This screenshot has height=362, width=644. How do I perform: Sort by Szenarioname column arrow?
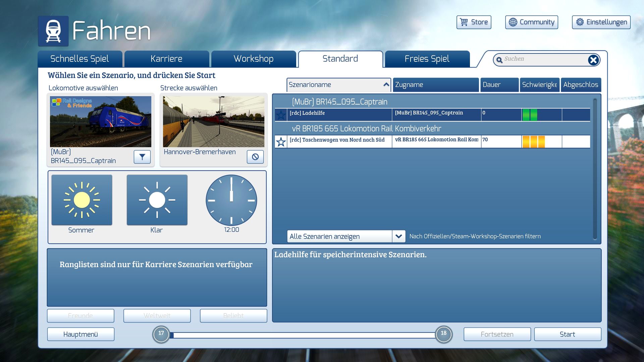[386, 85]
